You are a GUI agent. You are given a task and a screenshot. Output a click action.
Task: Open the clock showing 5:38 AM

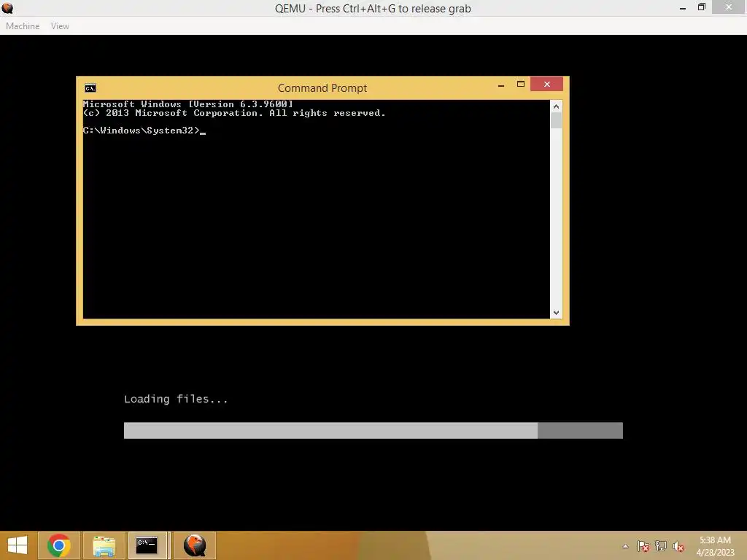pyautogui.click(x=715, y=546)
